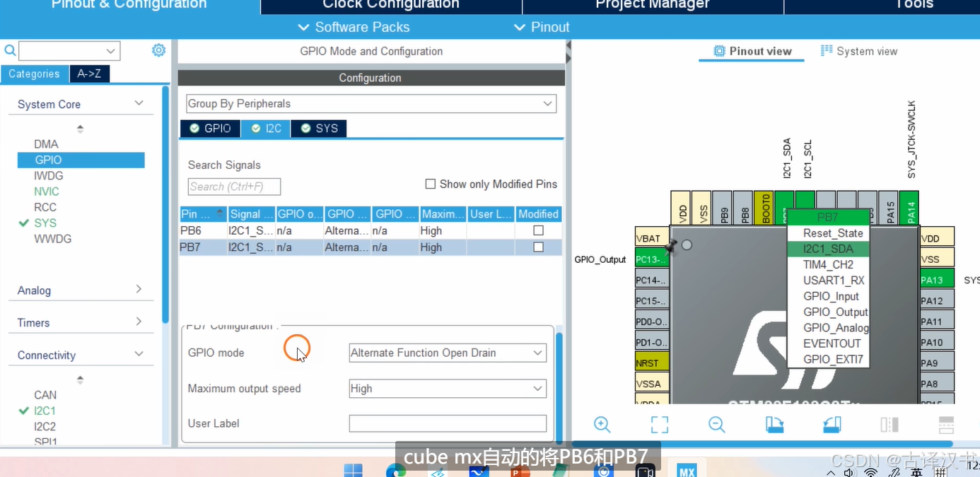Switch to the SYS configuration tab
This screenshot has width=980, height=477.
319,128
